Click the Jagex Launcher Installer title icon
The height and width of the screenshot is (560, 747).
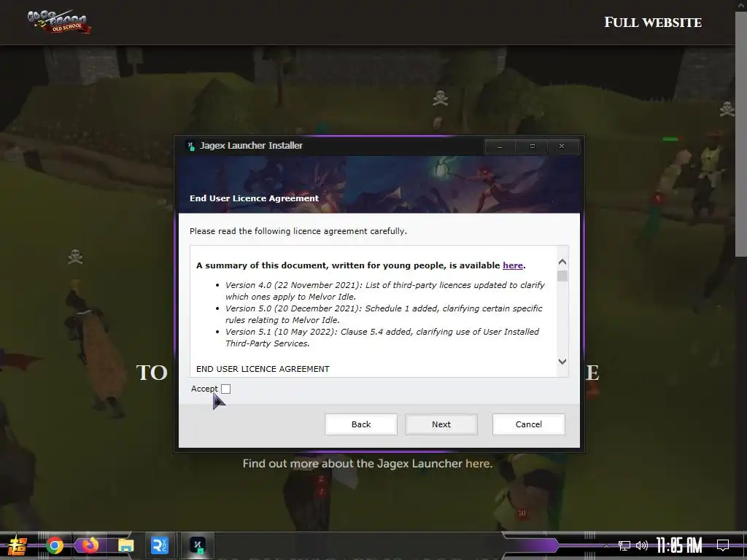191,146
